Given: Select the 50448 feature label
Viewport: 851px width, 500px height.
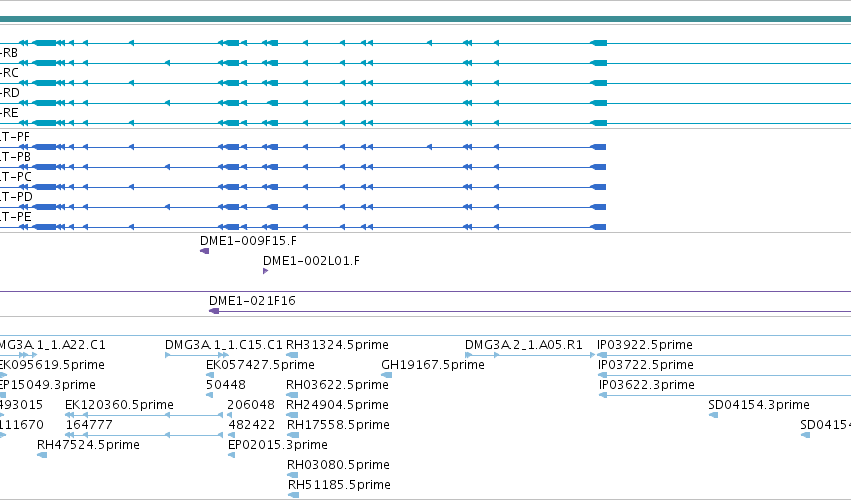Looking at the screenshot, I should 226,385.
